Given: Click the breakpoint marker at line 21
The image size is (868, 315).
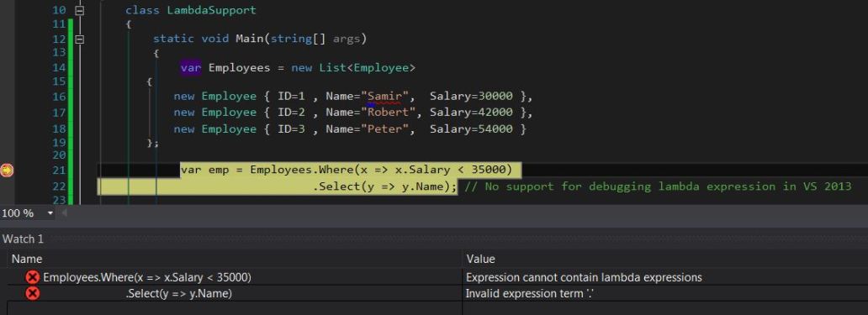Looking at the screenshot, I should coord(7,171).
